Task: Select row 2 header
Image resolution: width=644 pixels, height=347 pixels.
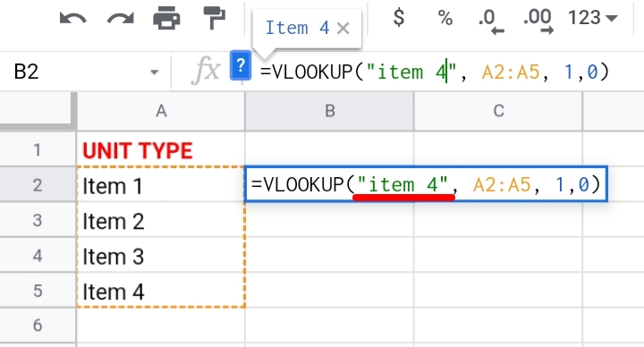Action: point(38,185)
